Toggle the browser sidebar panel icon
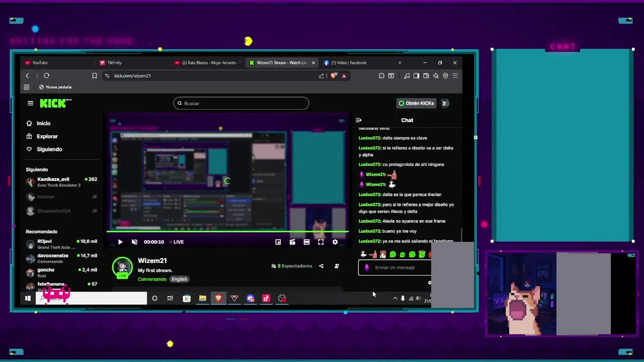The width and height of the screenshot is (644, 362). coord(416,75)
